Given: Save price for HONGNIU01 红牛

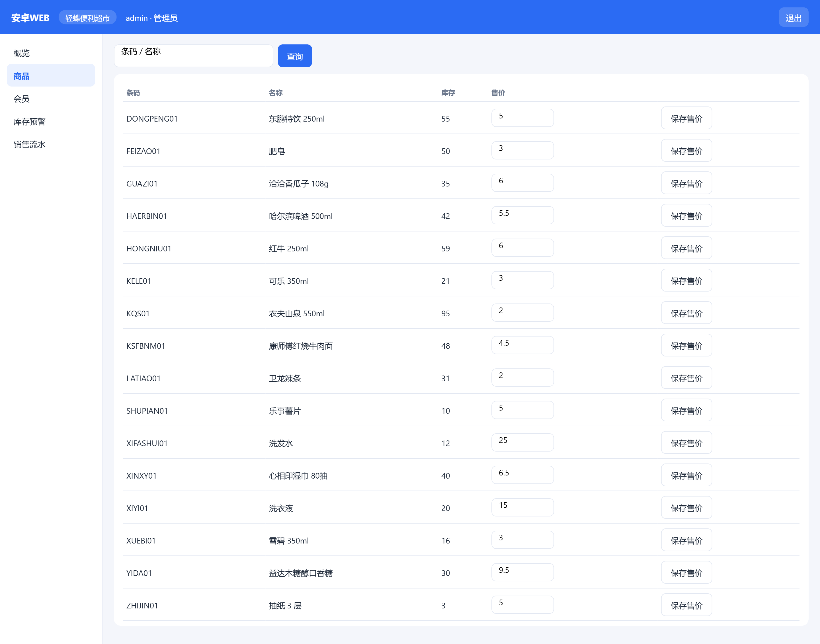Looking at the screenshot, I should coord(686,248).
